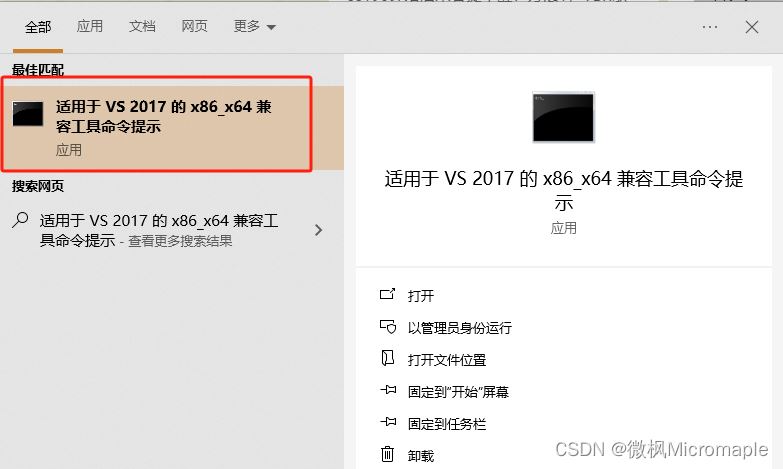Click the large command prompt icon in preview
The image size is (783, 469).
click(x=563, y=117)
